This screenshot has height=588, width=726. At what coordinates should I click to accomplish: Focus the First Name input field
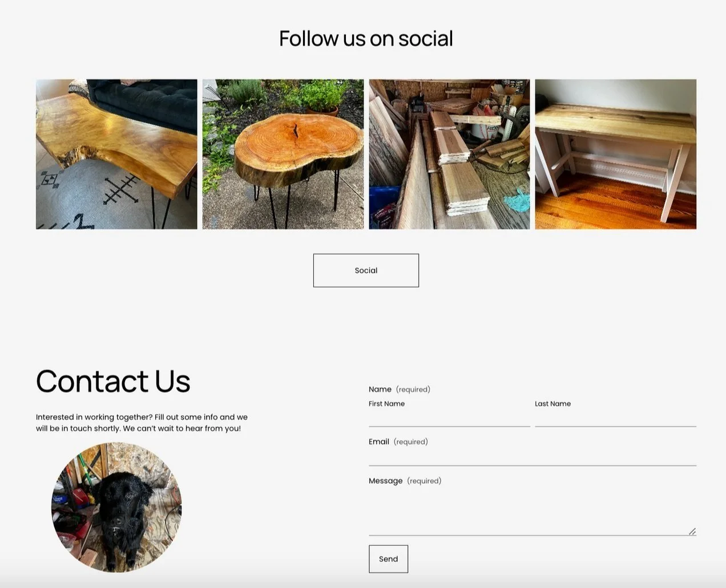[449, 419]
